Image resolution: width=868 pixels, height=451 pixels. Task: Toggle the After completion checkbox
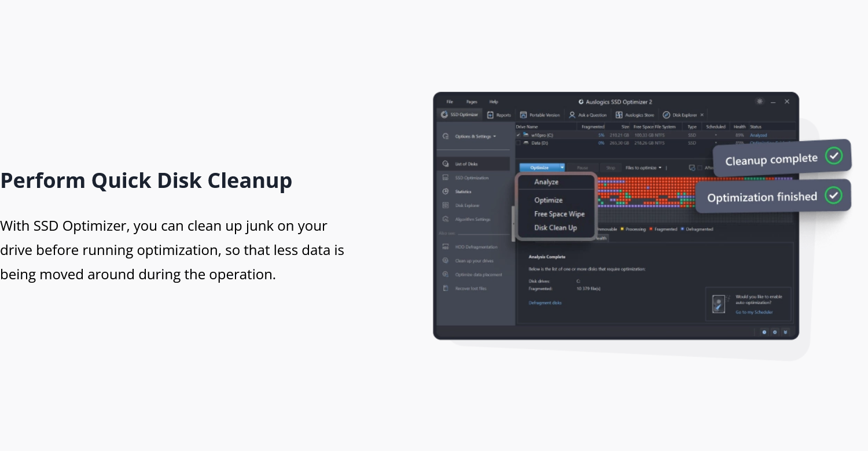[700, 168]
